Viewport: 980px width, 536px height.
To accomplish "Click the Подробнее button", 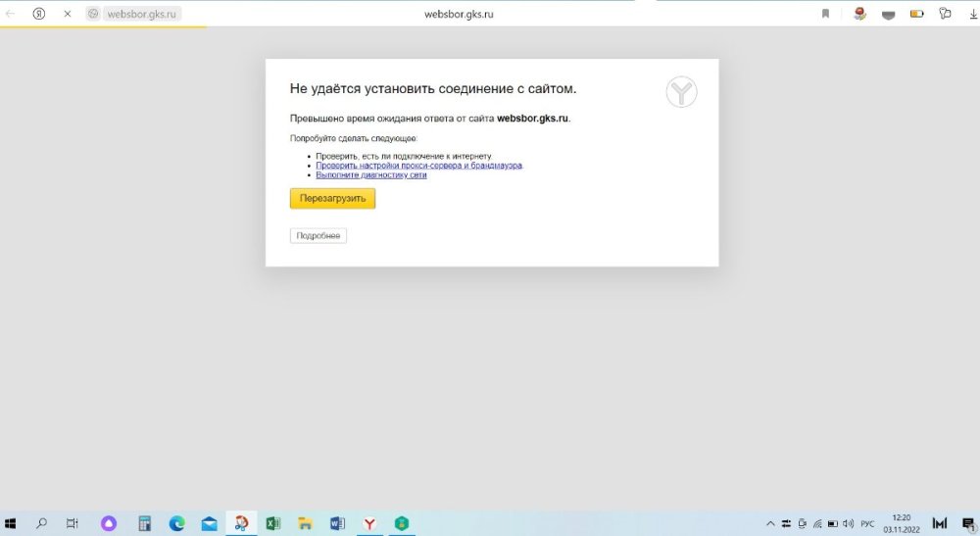I will tap(318, 235).
